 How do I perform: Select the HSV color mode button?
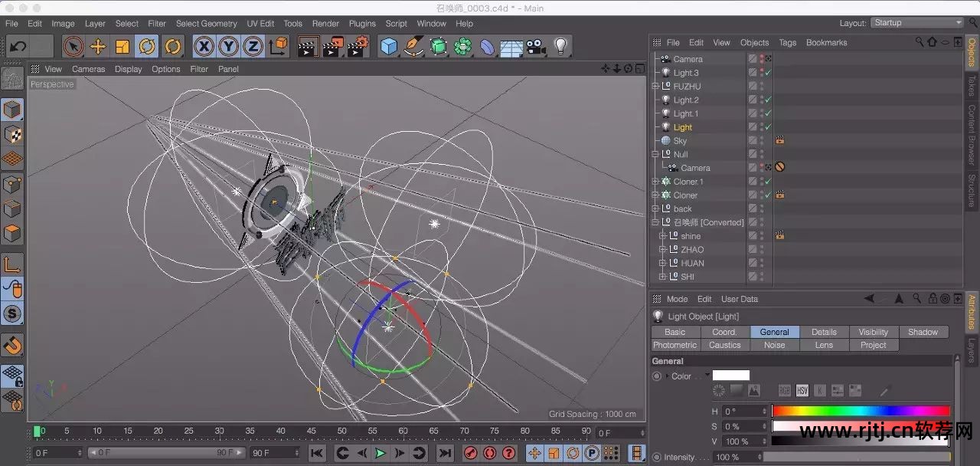tap(802, 391)
